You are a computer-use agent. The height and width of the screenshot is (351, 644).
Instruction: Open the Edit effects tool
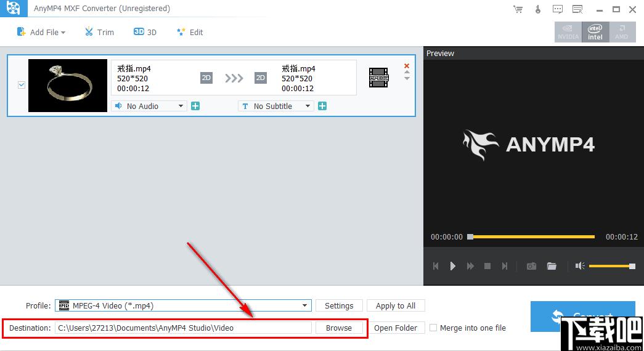190,32
